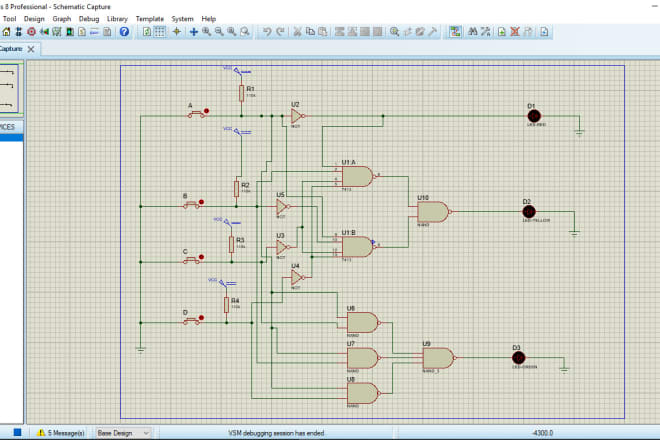Open Search and Tag binoculars icon
The image size is (660, 440).
pos(473,32)
